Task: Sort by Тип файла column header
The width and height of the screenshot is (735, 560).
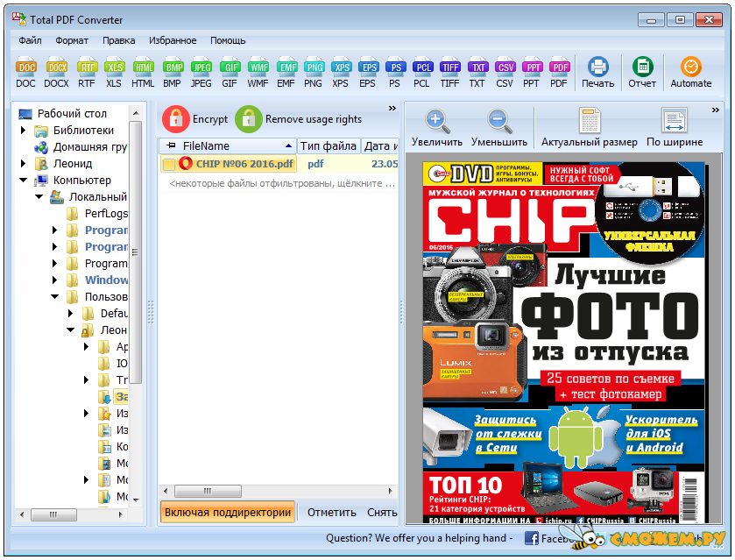Action: (x=329, y=145)
